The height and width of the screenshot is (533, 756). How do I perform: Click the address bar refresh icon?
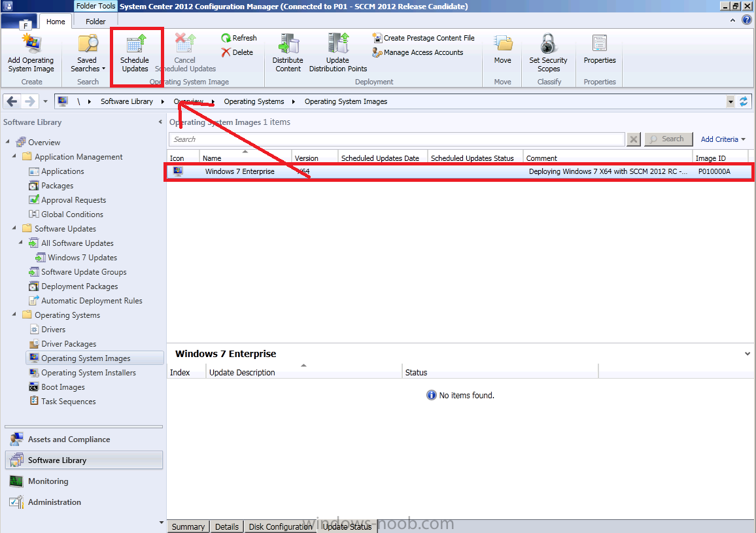coord(744,101)
